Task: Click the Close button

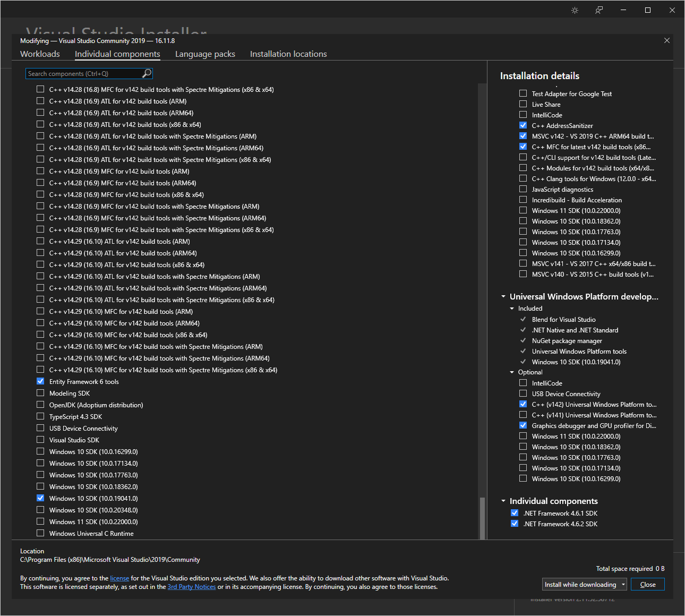Action: click(648, 585)
